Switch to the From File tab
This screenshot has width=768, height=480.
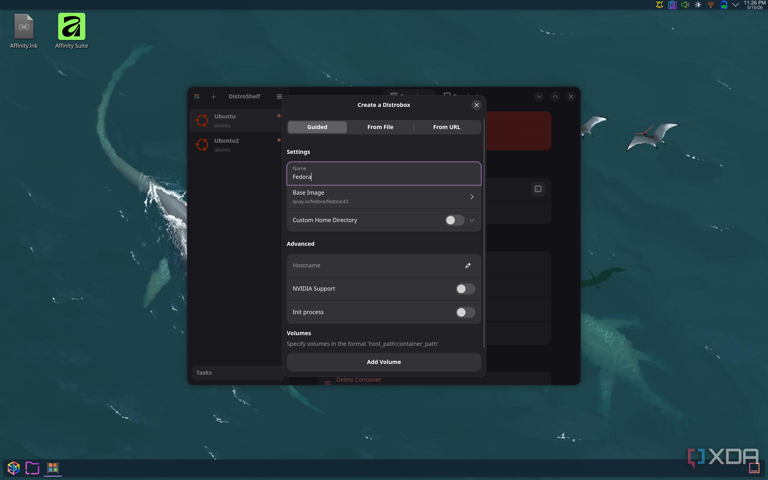click(380, 127)
